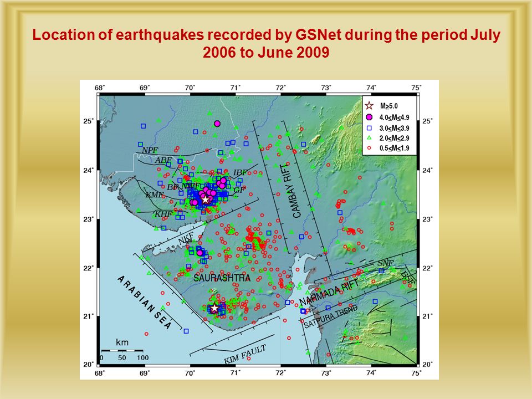532x399 pixels.
Task: Click the 'NPF' fault label
Action: tap(150, 150)
